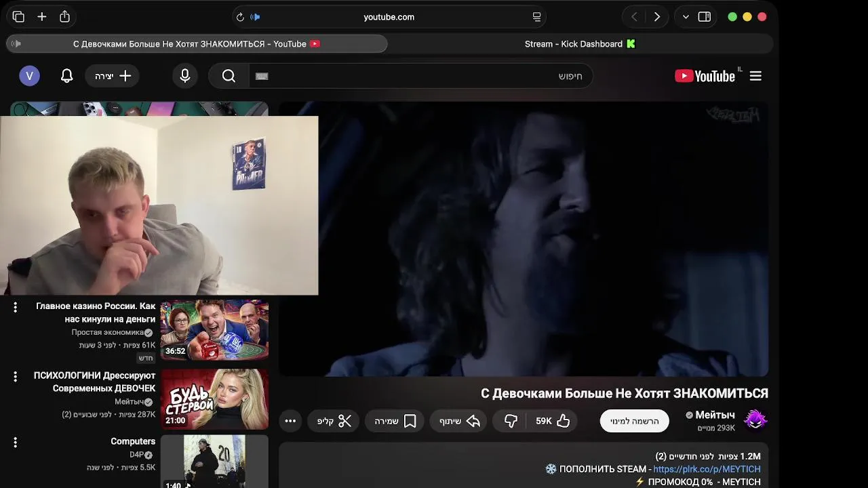The width and height of the screenshot is (868, 488).
Task: Click the webcam overlay window
Action: 159,205
